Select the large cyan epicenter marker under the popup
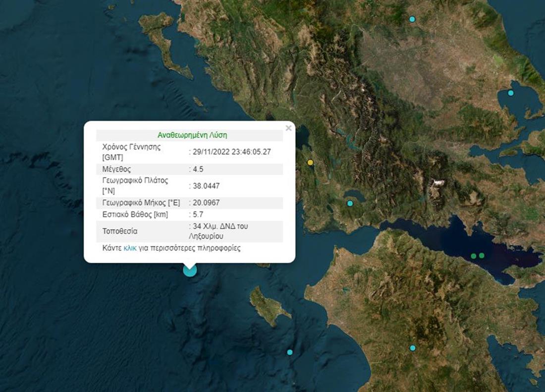Screen dimensions: 545x392 [x=190, y=270]
